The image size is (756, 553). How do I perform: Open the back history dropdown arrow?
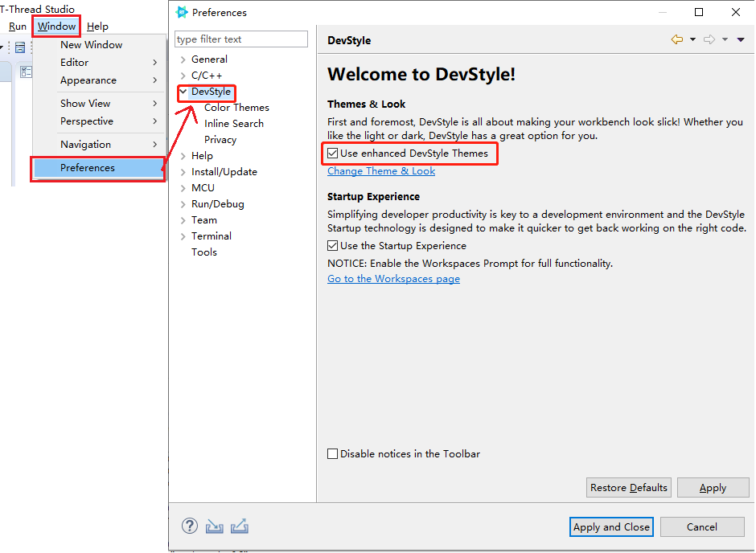tap(692, 39)
